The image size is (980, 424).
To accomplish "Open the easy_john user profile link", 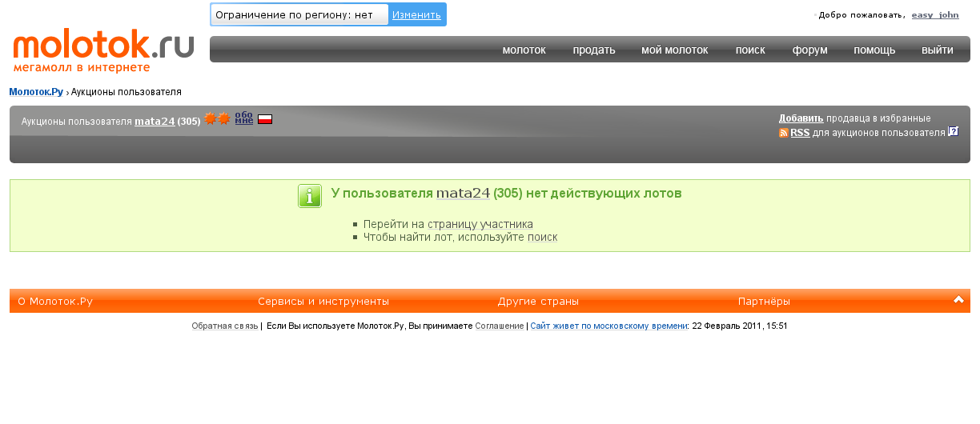I will pos(935,15).
